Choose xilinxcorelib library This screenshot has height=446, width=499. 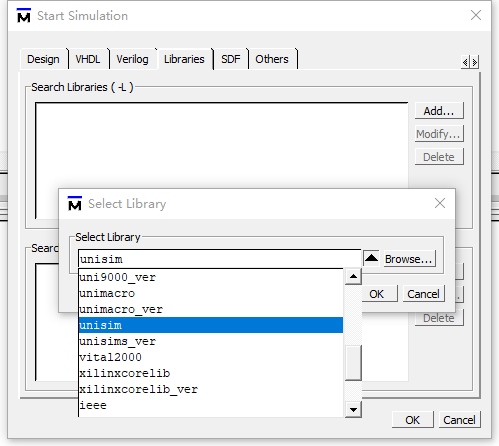coord(211,373)
